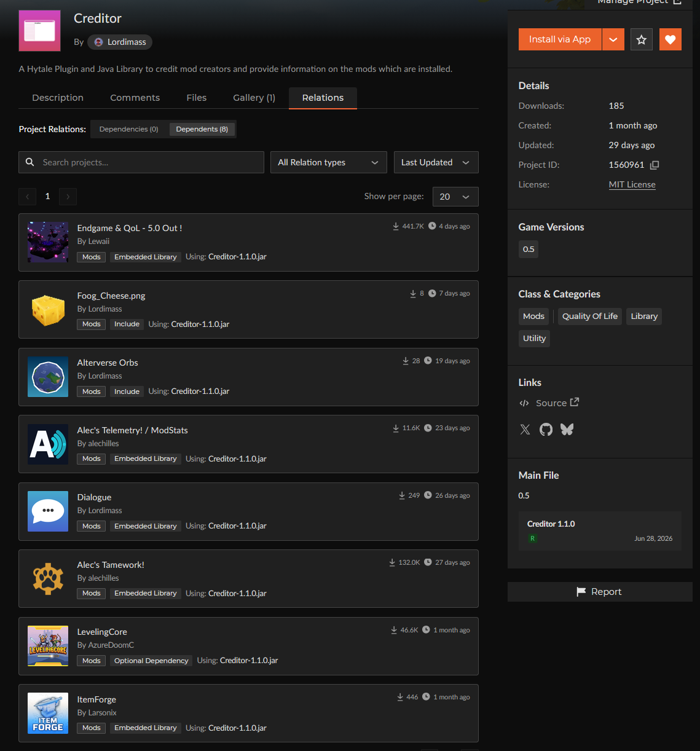The height and width of the screenshot is (751, 700).
Task: Open the LevelingCore project title
Action: (102, 632)
